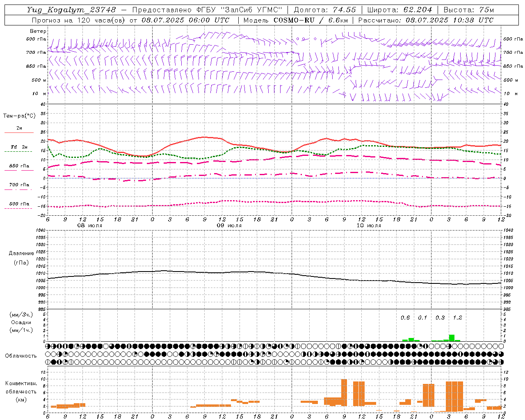Screen dimensions: 525x420
Task: Click the Ветер wind panel label
Action: point(38,31)
